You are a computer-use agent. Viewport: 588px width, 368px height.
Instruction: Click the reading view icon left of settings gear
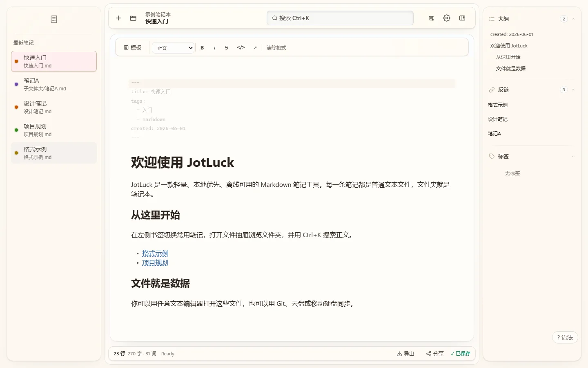431,18
